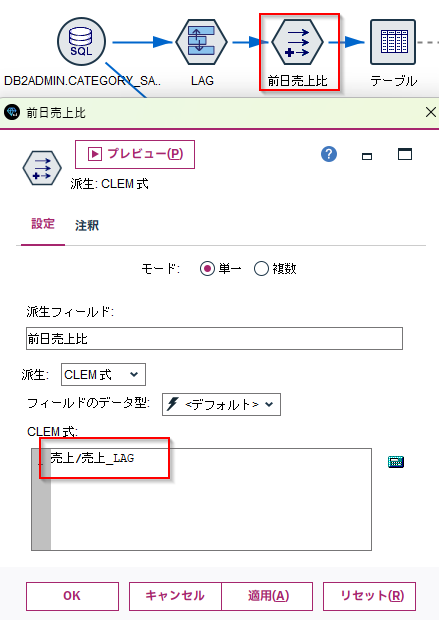Image resolution: width=439 pixels, height=620 pixels.
Task: Click the CLEM式: label above editor
Action: (52, 431)
